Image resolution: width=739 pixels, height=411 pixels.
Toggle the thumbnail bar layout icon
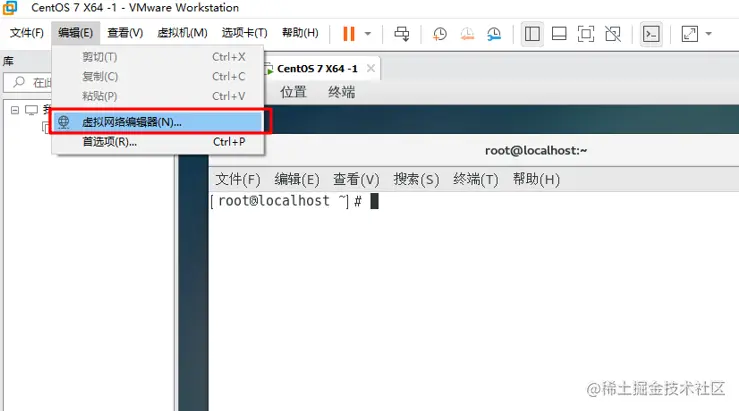(x=559, y=34)
